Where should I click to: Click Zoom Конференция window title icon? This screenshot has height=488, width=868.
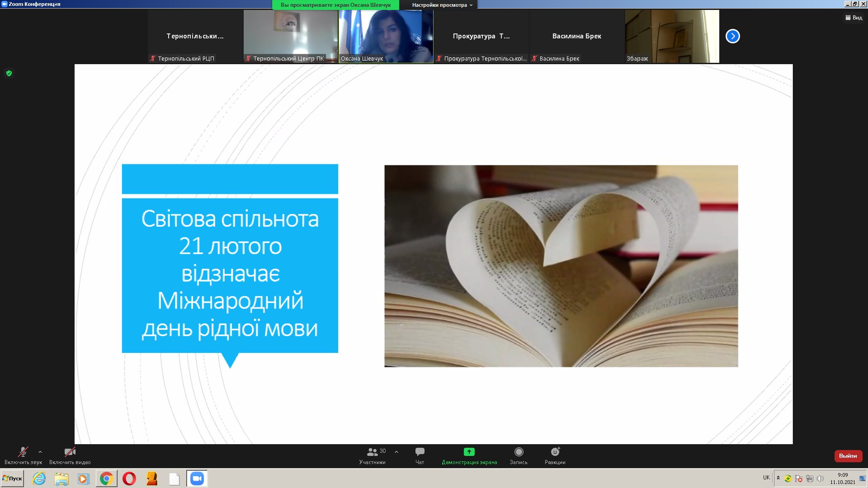(x=5, y=4)
